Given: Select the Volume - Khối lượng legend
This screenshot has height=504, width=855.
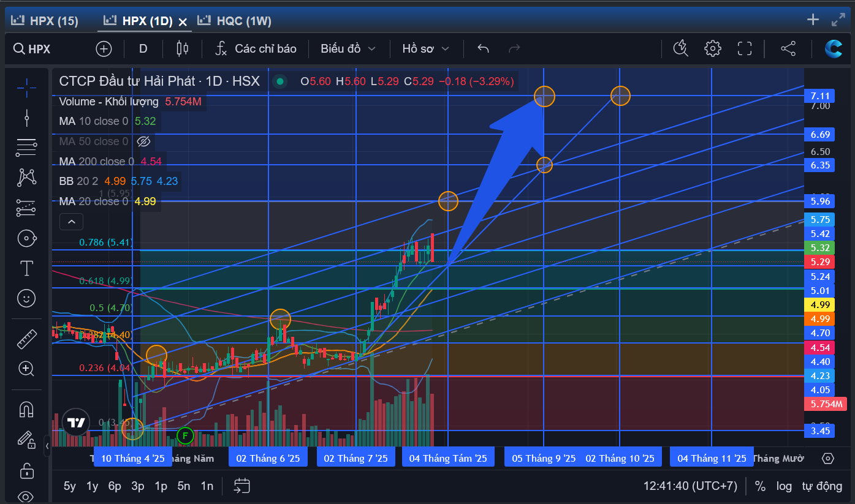Looking at the screenshot, I should [108, 102].
